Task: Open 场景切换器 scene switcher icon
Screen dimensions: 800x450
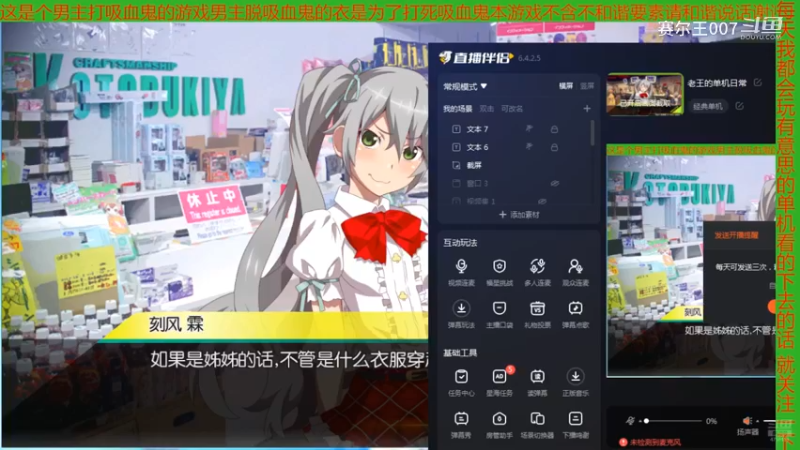Action: tap(537, 425)
